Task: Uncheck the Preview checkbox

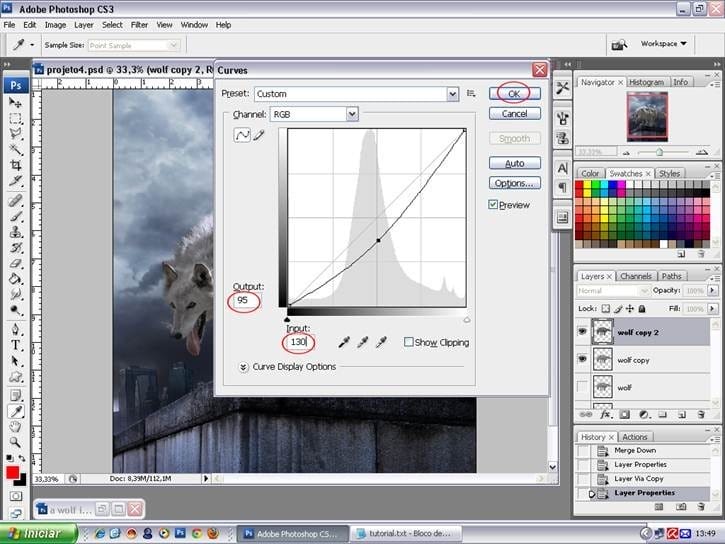Action: coord(494,204)
